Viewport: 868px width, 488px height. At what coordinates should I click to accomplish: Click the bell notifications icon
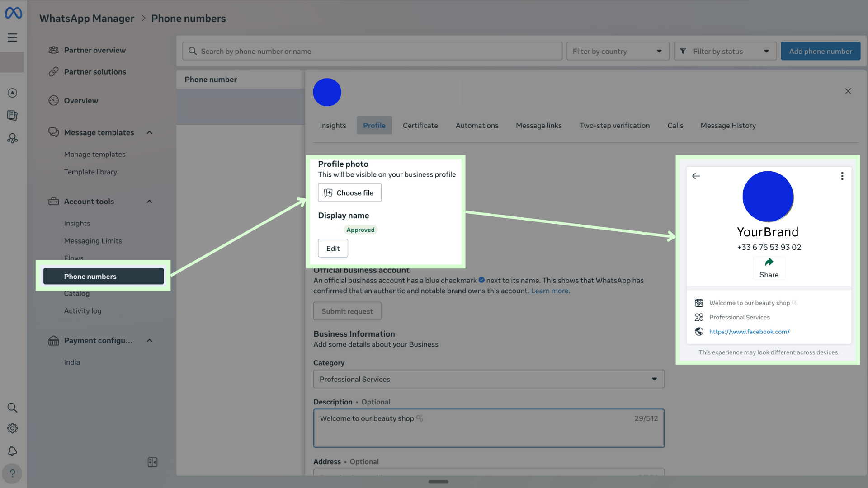(x=13, y=451)
